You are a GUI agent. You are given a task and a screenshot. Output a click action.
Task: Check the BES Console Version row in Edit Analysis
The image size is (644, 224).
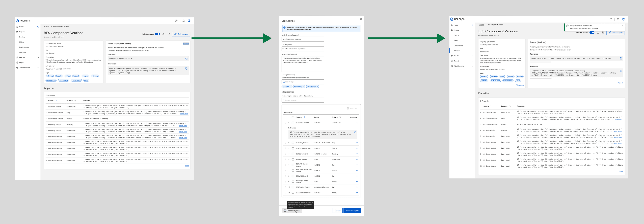point(293,148)
